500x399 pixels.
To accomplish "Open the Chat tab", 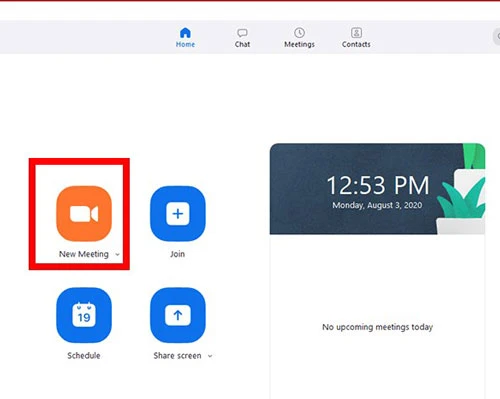I will tap(242, 38).
